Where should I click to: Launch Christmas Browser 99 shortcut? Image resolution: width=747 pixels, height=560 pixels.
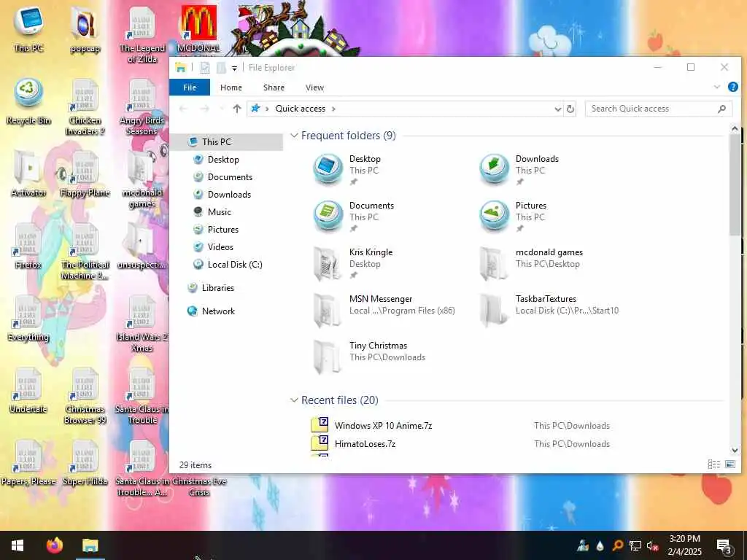(x=85, y=397)
